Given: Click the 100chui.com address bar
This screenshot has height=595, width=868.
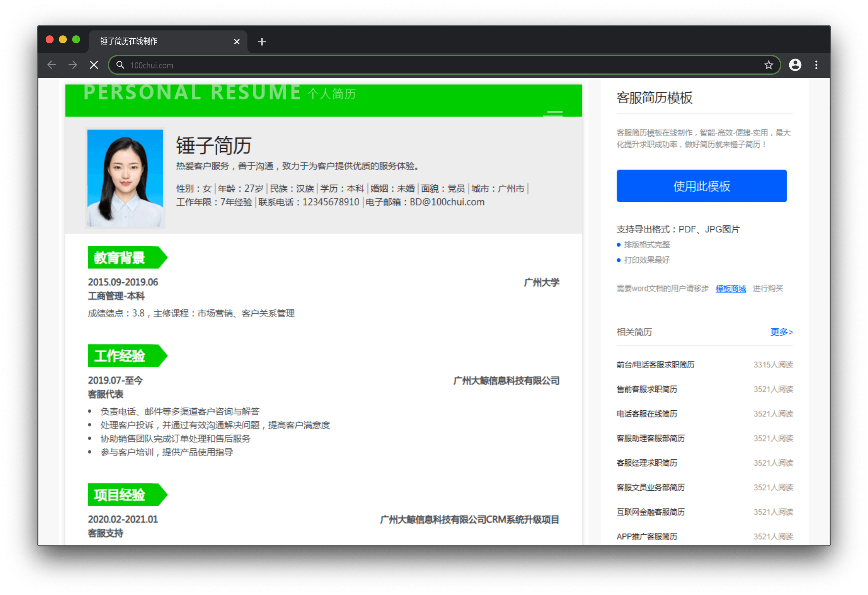Looking at the screenshot, I should coord(445,65).
